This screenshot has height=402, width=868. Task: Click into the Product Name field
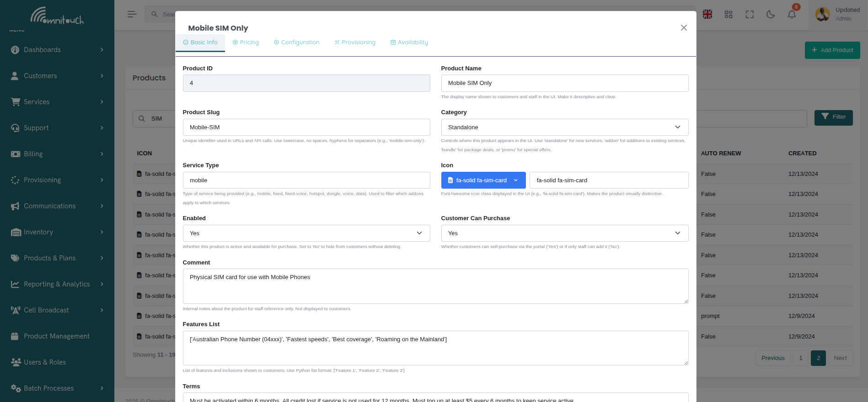(564, 83)
